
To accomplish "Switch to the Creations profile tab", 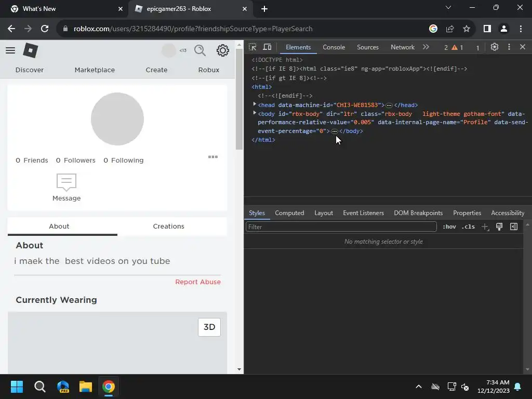I will tap(169, 227).
